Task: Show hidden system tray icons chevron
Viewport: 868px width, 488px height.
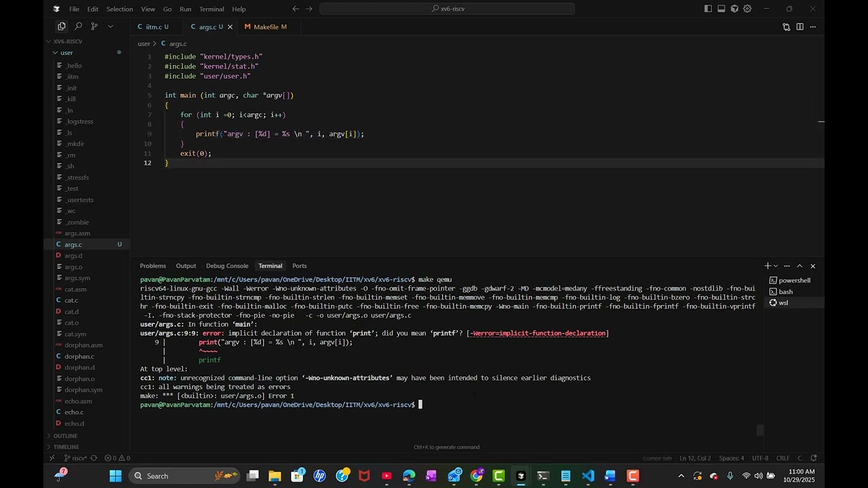Action: coord(682,476)
